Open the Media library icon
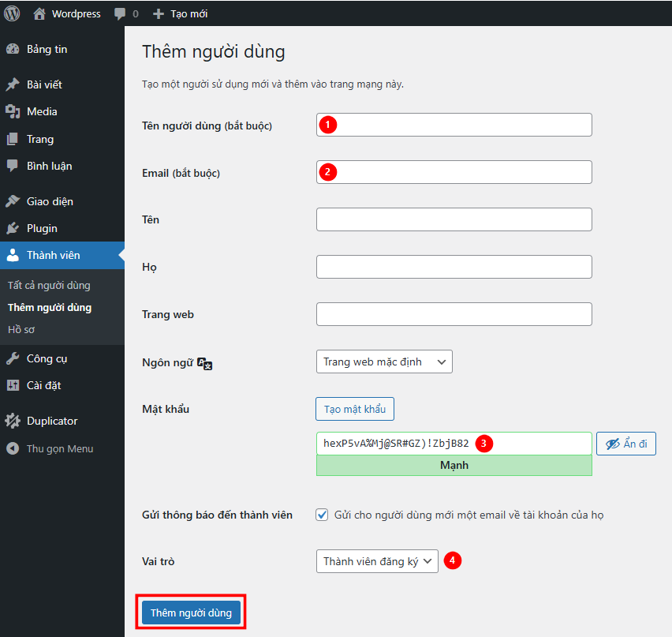This screenshot has height=637, width=672. click(13, 111)
